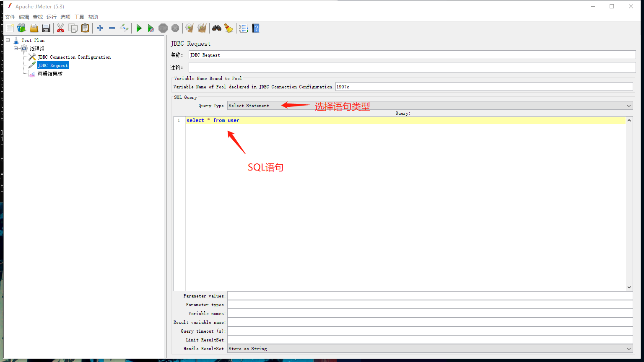
Task: Click the 注释 comments input field
Action: [412, 67]
